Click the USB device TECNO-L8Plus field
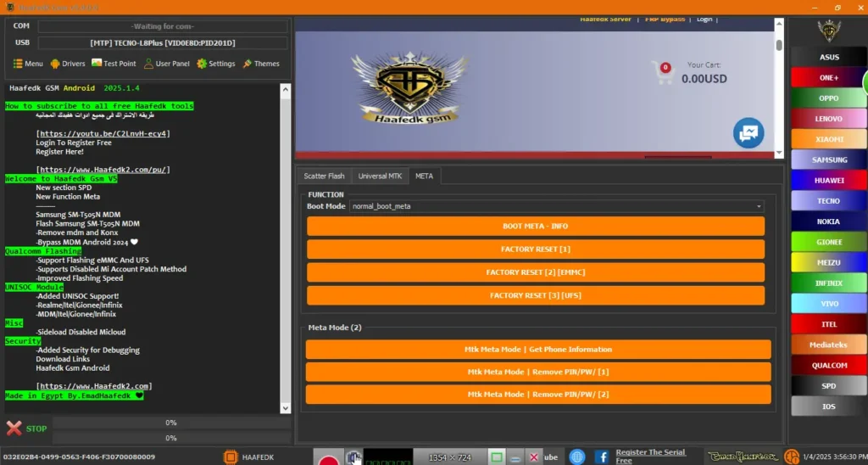The image size is (868, 465). 163,42
